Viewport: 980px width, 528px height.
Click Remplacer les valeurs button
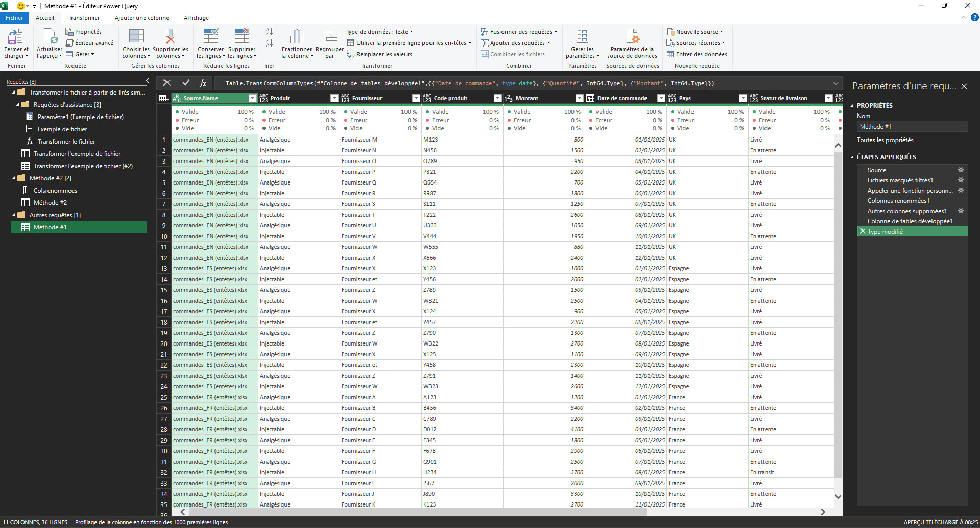(384, 54)
